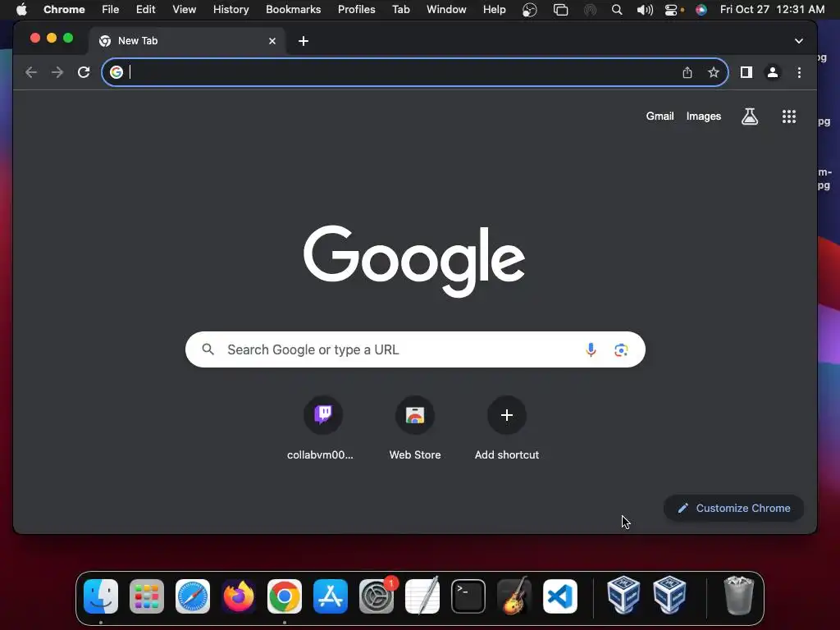Bookmark this tab with the star icon
The width and height of the screenshot is (840, 630).
[x=714, y=72]
